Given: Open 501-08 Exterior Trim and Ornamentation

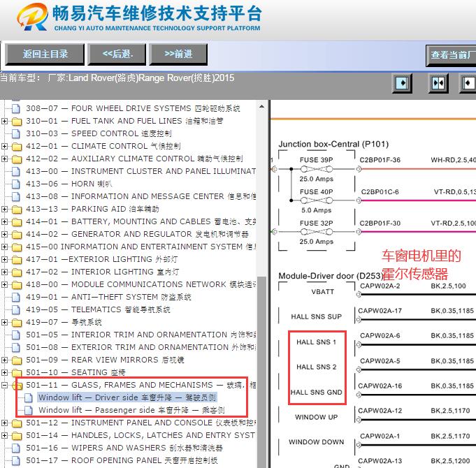Looking at the screenshot, I should coord(141,347).
